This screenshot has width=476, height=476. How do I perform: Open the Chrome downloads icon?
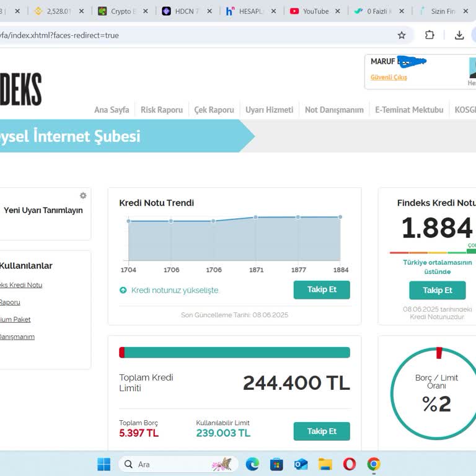tap(459, 35)
